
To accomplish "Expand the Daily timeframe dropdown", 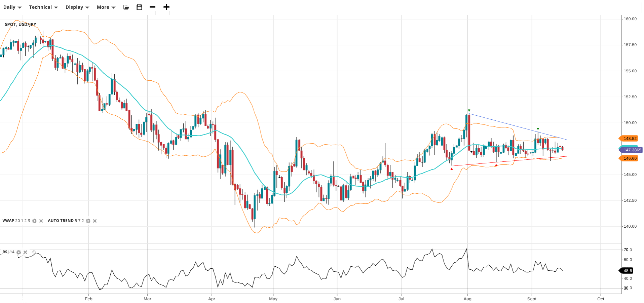I will pyautogui.click(x=12, y=7).
